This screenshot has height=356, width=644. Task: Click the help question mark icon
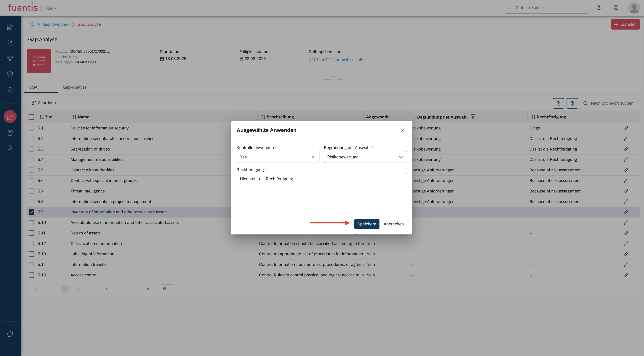[x=599, y=8]
